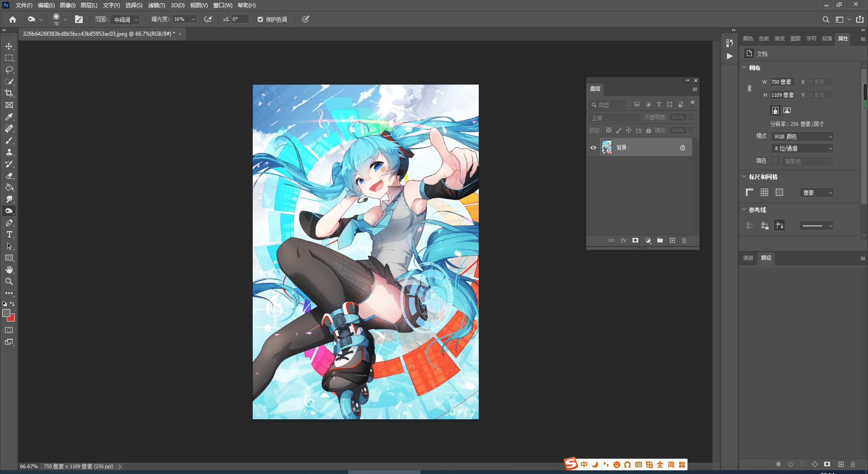Toggle the Protect Tones checkbox
This screenshot has width=868, height=474.
coord(260,19)
